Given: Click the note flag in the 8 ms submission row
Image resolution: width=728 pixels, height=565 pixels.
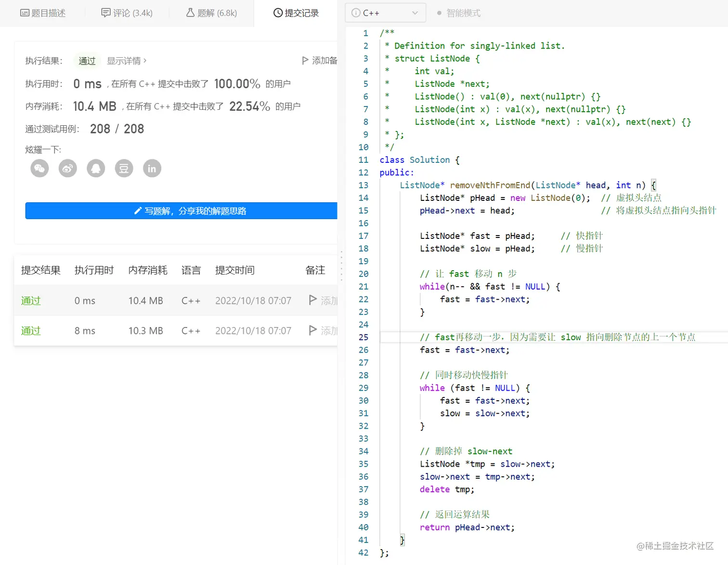Looking at the screenshot, I should tap(312, 330).
